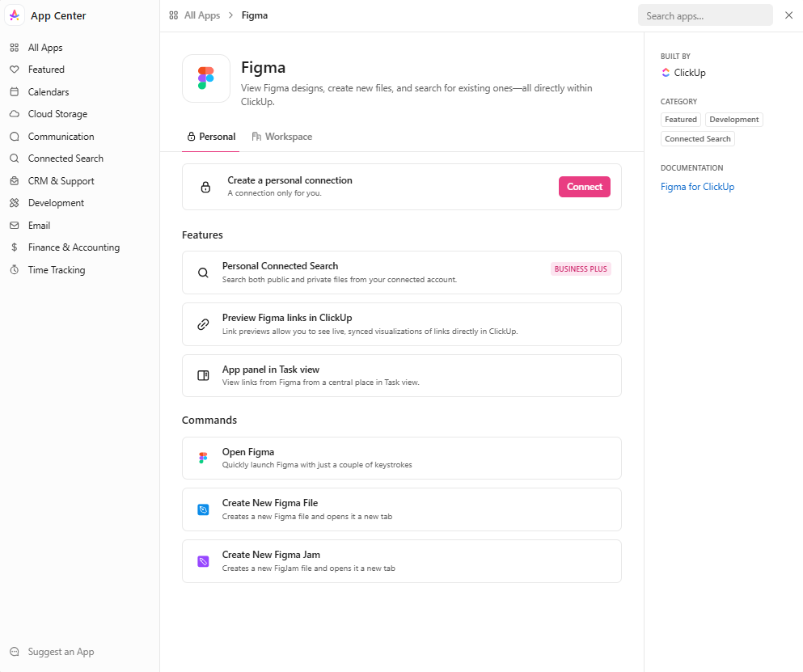
Task: Click the Featured heart icon
Action: click(15, 70)
